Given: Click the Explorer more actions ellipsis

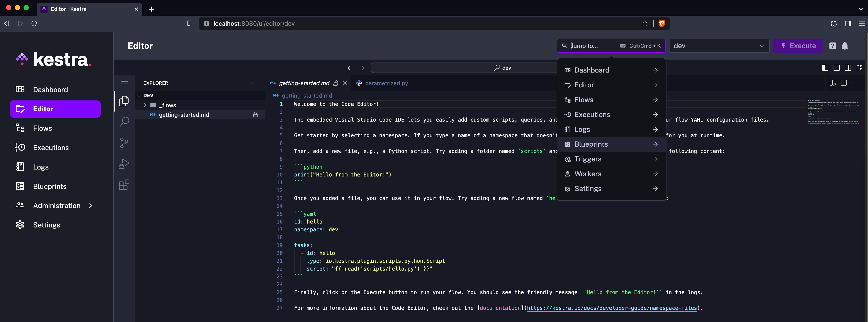Looking at the screenshot, I should (255, 83).
